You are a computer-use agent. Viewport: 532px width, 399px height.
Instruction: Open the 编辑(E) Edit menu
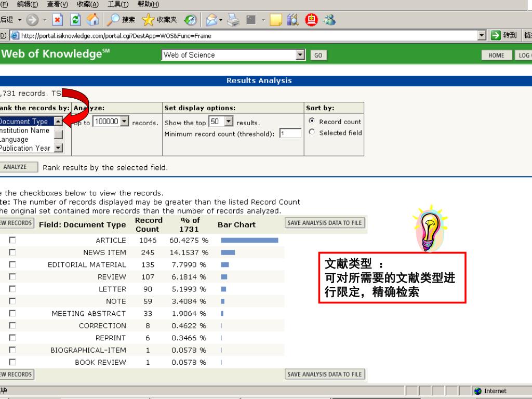coord(28,4)
